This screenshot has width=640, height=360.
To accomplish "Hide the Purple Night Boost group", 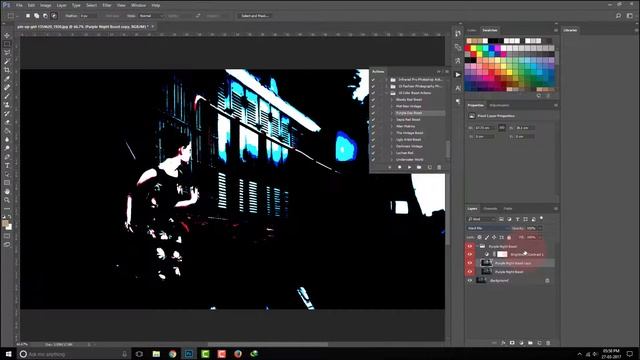I will click(x=470, y=246).
